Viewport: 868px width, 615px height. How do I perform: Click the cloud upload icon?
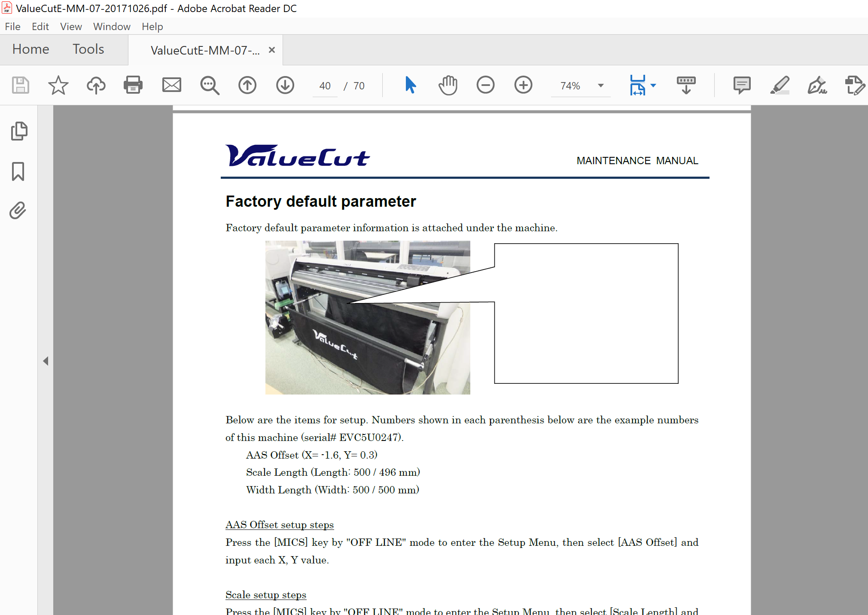96,85
